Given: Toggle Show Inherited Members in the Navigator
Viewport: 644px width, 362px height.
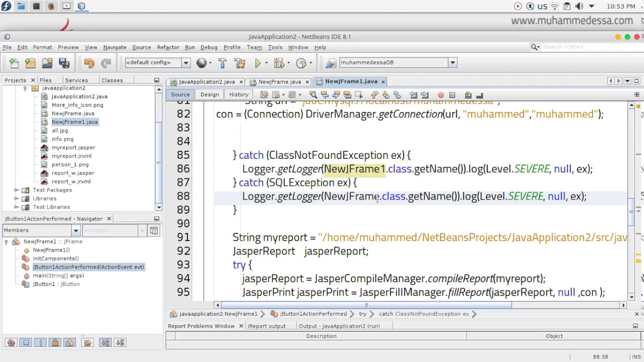Looking at the screenshot, I should [11, 342].
